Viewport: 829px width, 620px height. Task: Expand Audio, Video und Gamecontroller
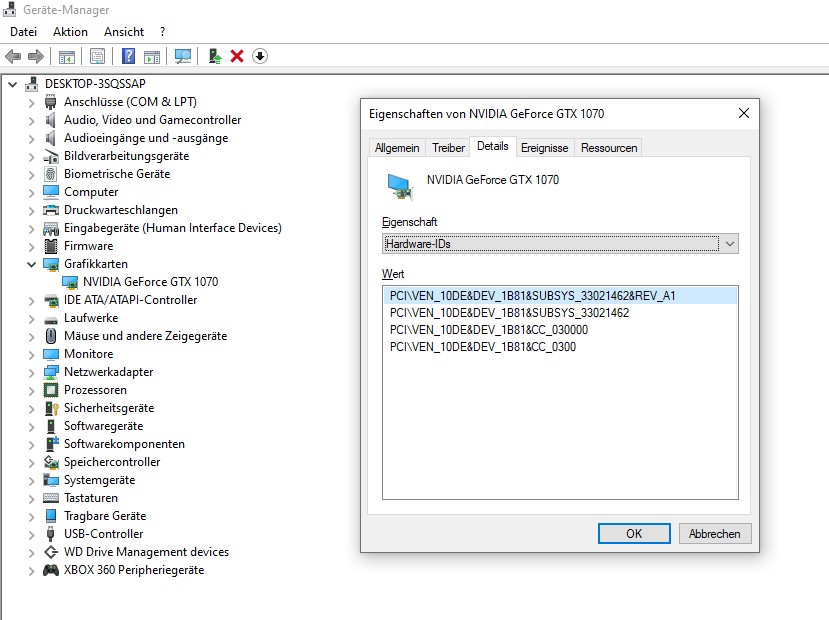click(x=32, y=120)
